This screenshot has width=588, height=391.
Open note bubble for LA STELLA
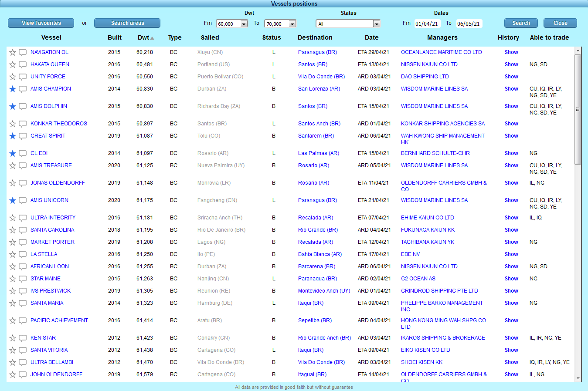[23, 255]
